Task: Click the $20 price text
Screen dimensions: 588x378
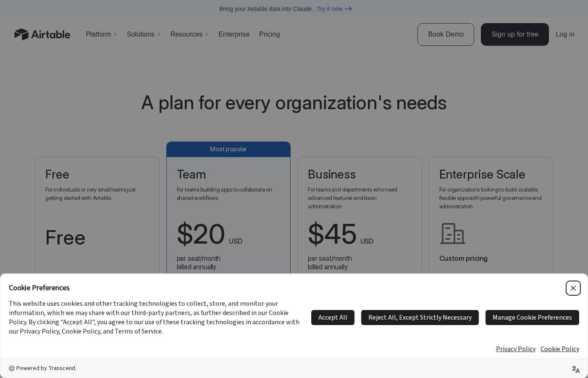Action: [201, 234]
